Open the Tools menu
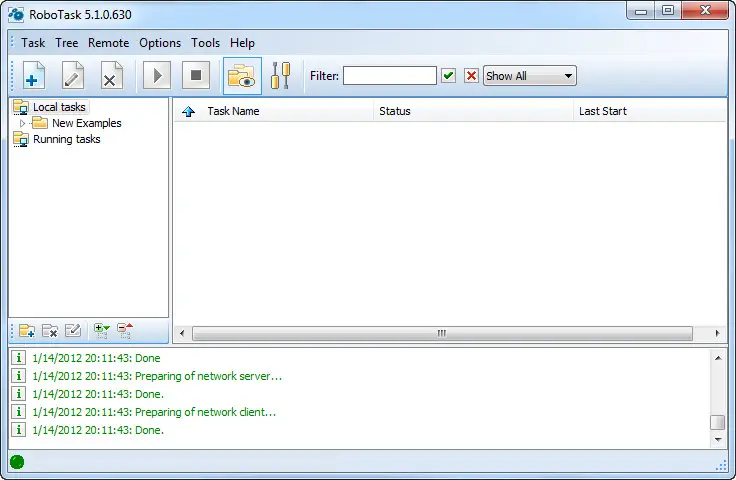Image resolution: width=736 pixels, height=480 pixels. pyautogui.click(x=205, y=43)
